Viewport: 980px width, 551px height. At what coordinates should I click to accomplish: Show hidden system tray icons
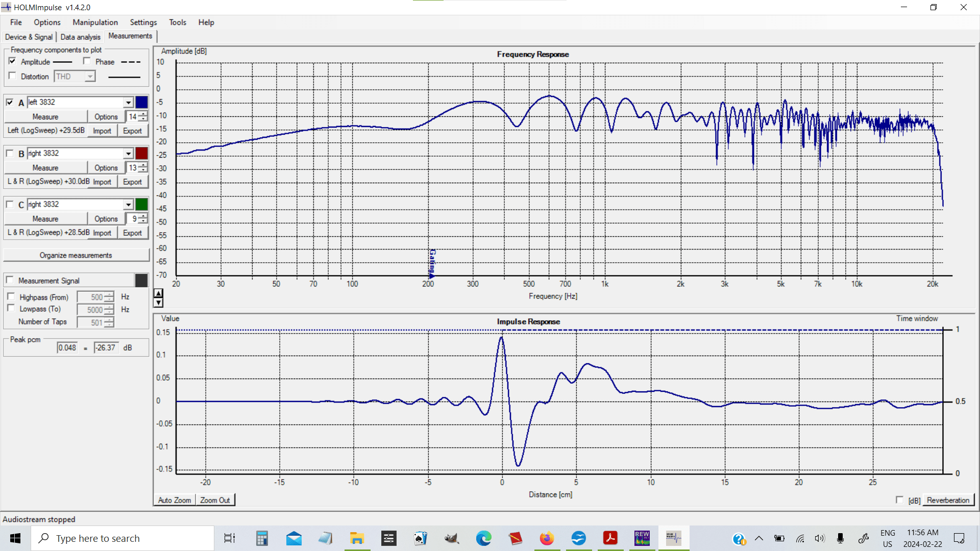[x=759, y=538]
